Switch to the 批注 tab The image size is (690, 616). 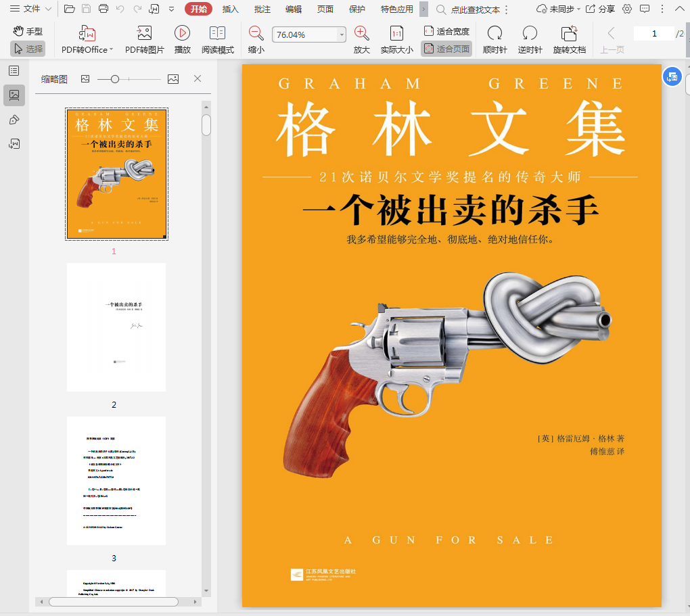(x=262, y=9)
